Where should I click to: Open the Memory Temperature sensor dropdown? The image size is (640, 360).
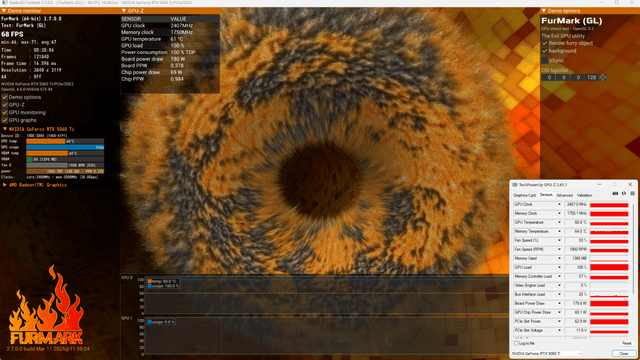click(x=559, y=231)
